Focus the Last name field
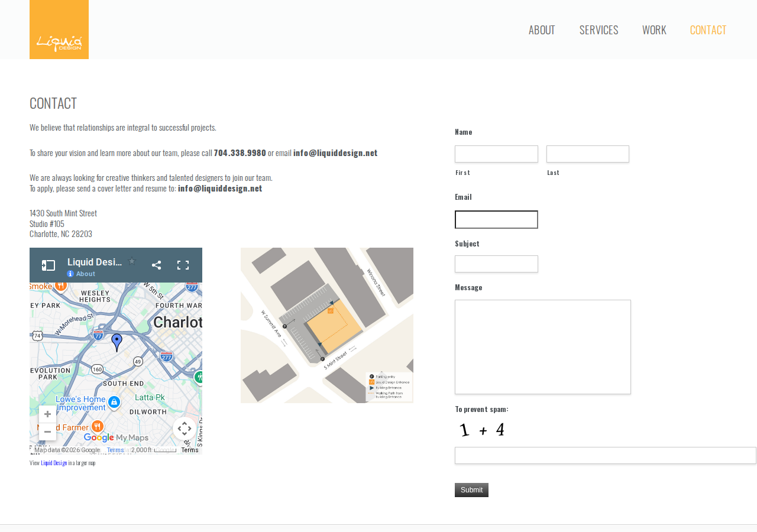The height and width of the screenshot is (532, 757). point(588,154)
